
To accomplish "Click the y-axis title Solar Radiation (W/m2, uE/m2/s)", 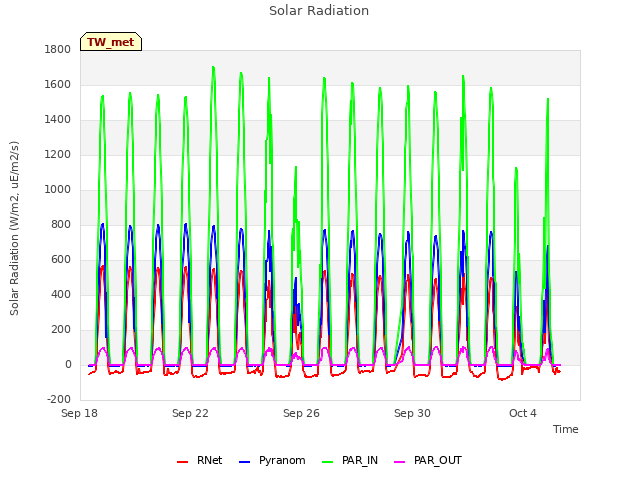I will pyautogui.click(x=14, y=228).
